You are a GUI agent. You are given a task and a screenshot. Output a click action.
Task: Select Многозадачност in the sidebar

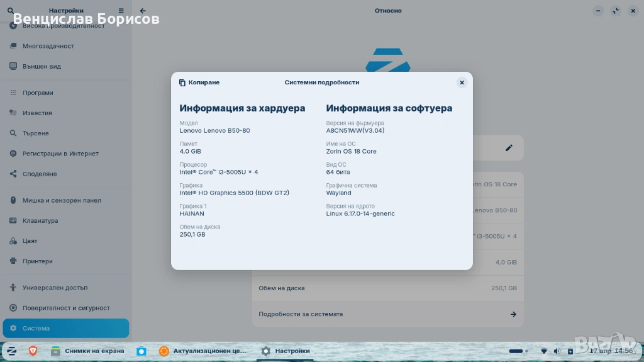[48, 46]
